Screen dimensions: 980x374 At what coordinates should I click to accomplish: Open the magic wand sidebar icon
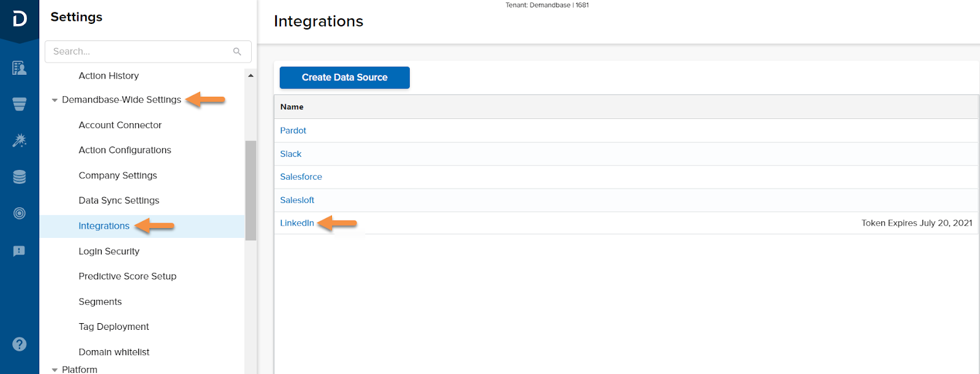click(20, 140)
